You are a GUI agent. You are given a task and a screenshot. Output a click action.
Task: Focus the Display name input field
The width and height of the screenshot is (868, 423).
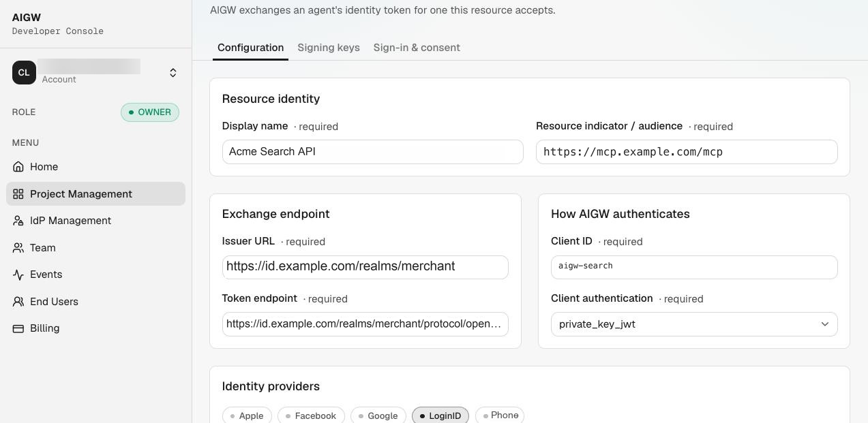coord(373,152)
